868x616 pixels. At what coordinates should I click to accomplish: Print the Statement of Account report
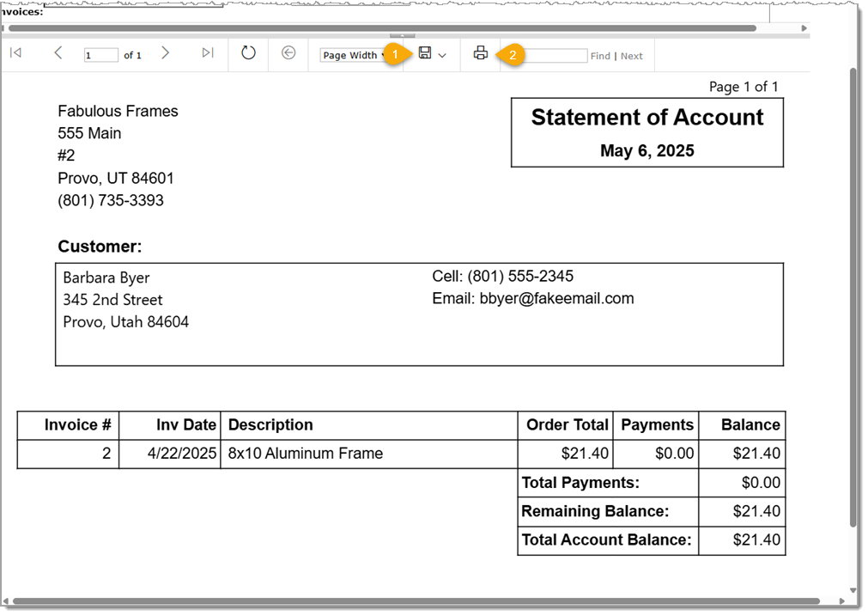pyautogui.click(x=479, y=53)
